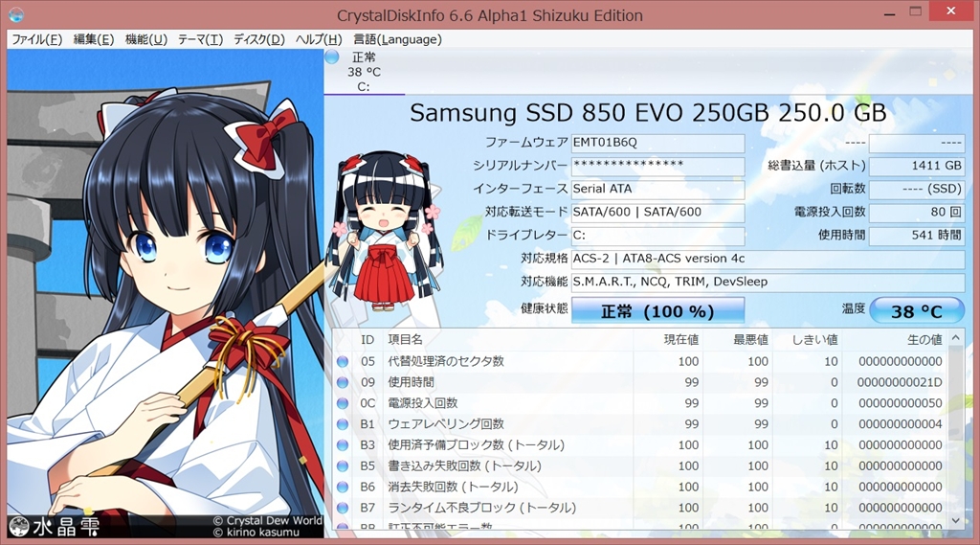The width and height of the screenshot is (980, 545).
Task: Select the ウェアレベリング回数 row
Action: tap(640, 424)
